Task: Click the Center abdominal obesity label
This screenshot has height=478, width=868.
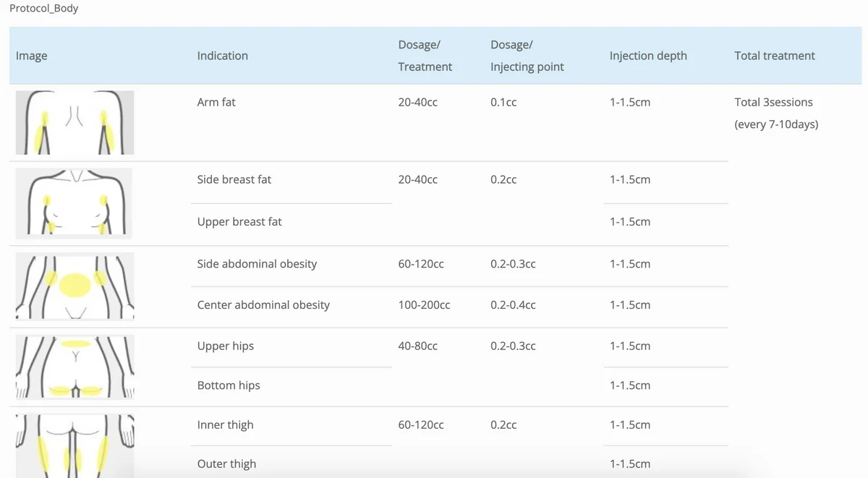Action: 263,304
